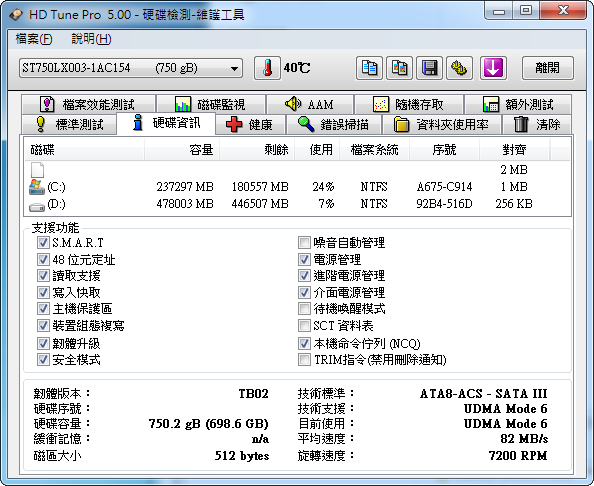This screenshot has width=594, height=486.
Task: Open the 資料夾使用率 tab
Action: pos(442,124)
